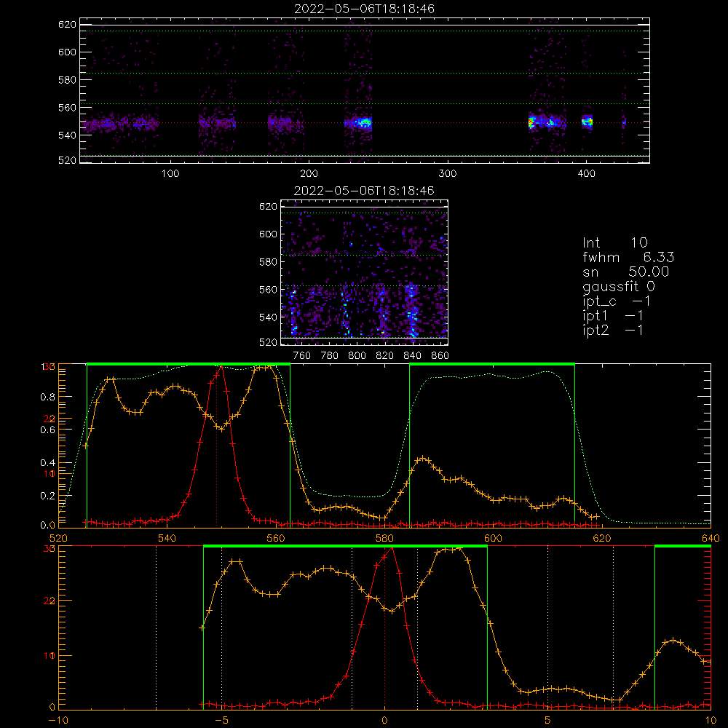
Task: Click the long thick green bar atop bottom plot
Action: [345, 547]
